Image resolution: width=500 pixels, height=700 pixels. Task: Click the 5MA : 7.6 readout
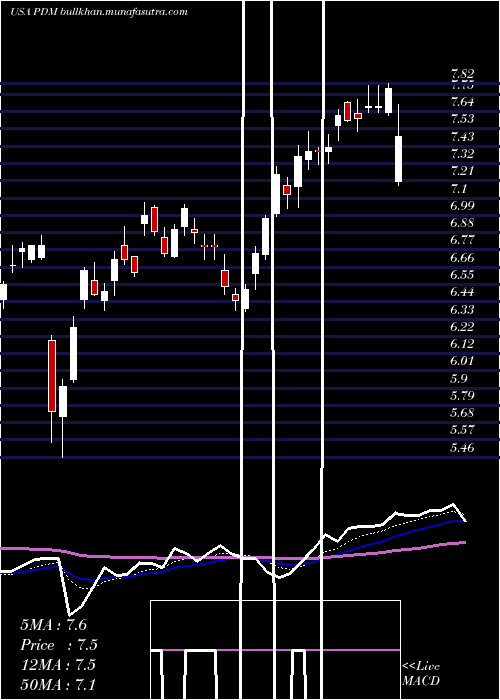[x=54, y=624]
